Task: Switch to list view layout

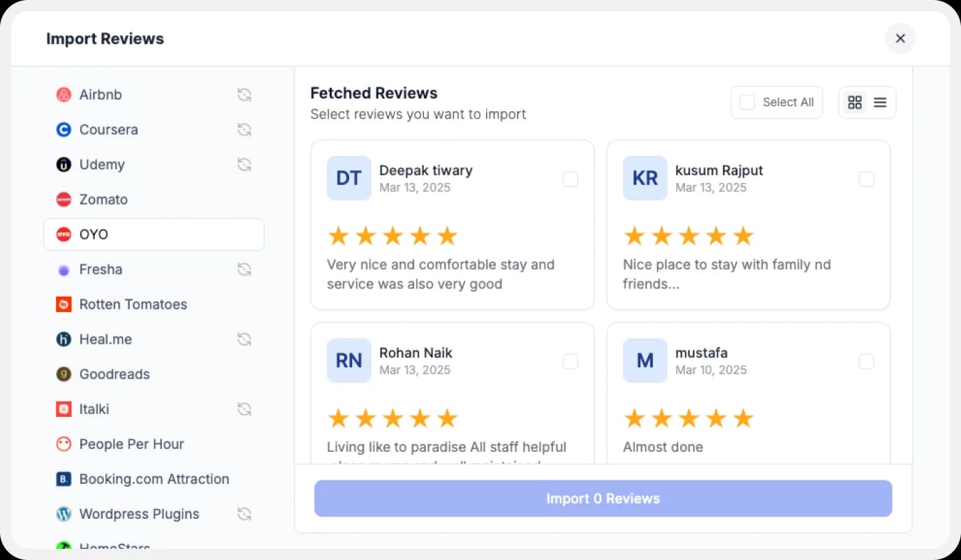Action: click(879, 102)
